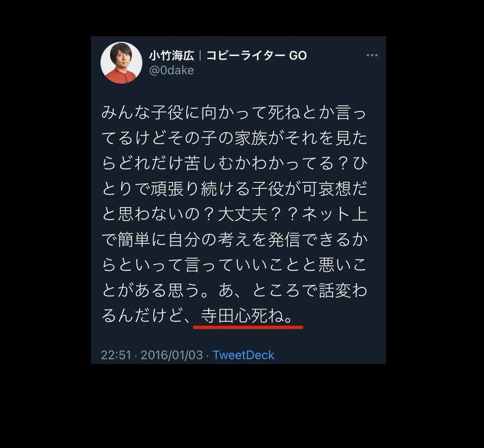Click the 2016/01/03 date

pos(172,355)
